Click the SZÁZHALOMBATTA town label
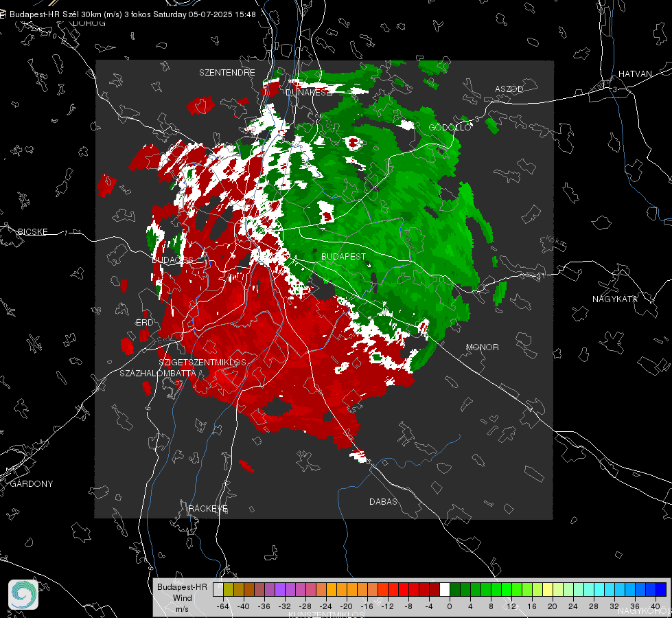 tap(158, 373)
